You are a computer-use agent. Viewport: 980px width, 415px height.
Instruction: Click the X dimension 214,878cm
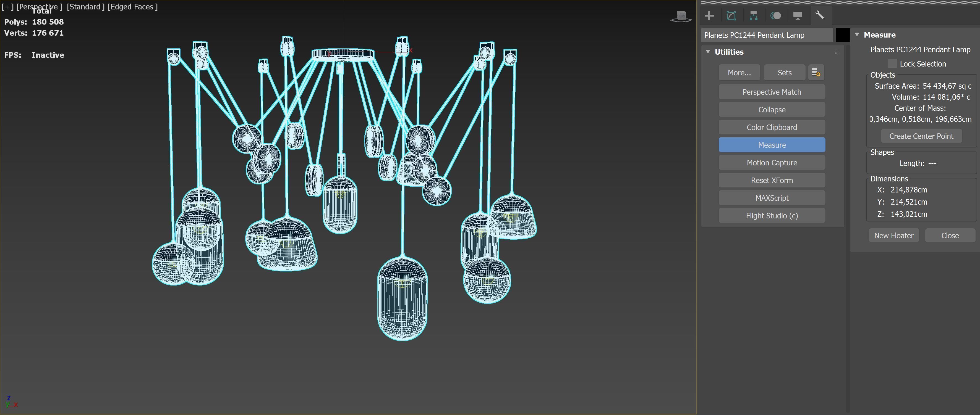[908, 190]
